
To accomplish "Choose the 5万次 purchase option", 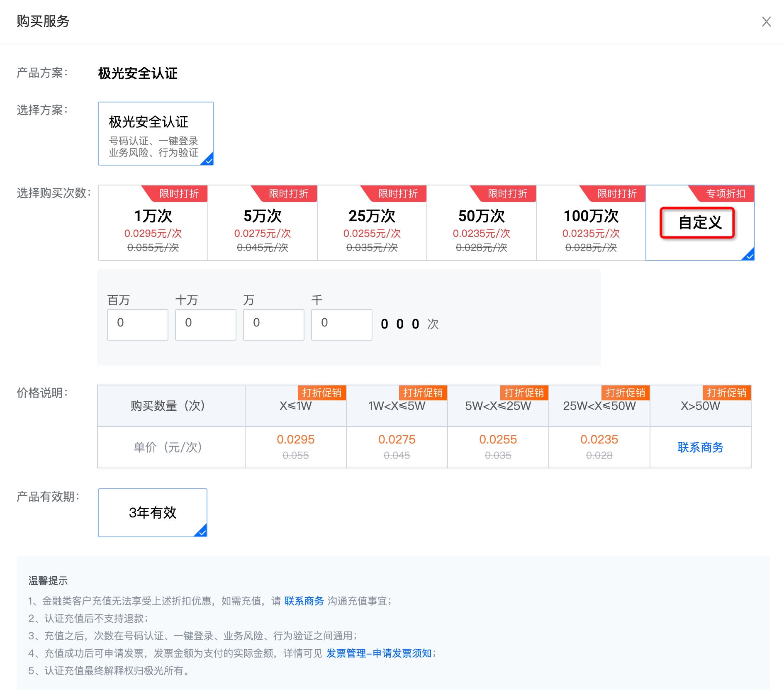I will 263,223.
